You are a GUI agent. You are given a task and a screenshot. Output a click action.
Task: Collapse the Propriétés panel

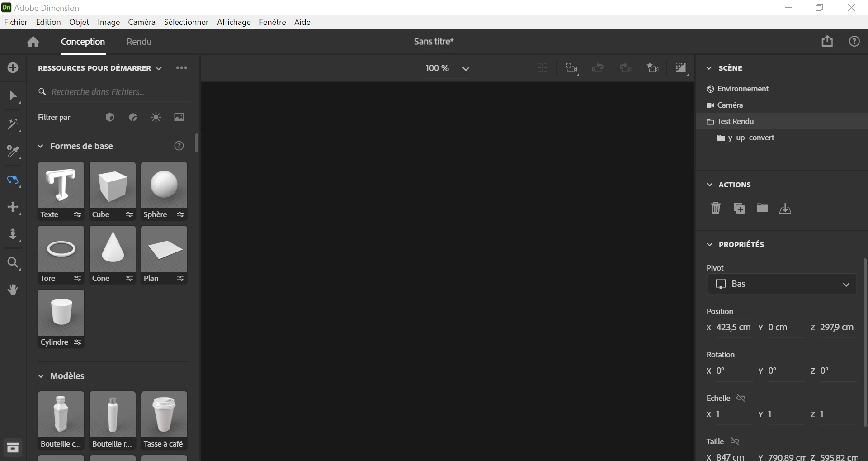[709, 244]
